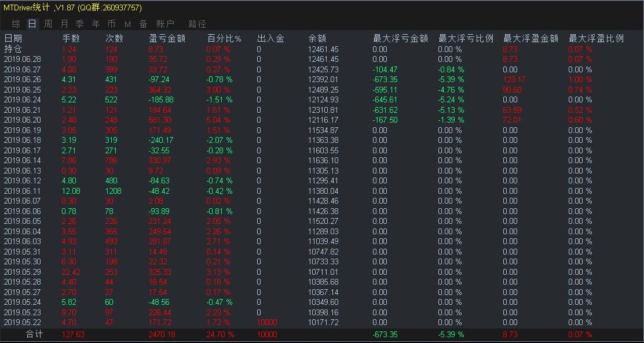Screen dimensions: 644x343
Task: Select the 2019.06.21 date row
Action: pos(22,110)
